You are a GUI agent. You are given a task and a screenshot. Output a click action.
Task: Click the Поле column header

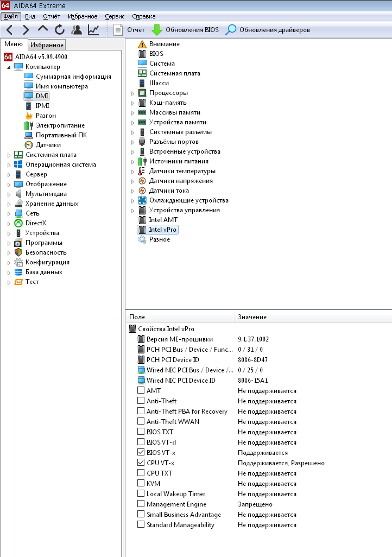click(x=180, y=317)
